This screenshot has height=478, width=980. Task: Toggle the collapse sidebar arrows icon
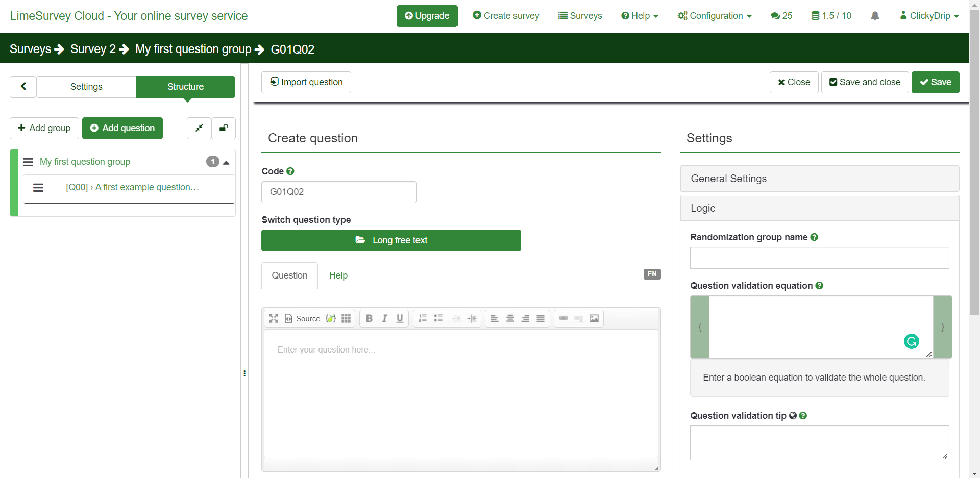199,128
